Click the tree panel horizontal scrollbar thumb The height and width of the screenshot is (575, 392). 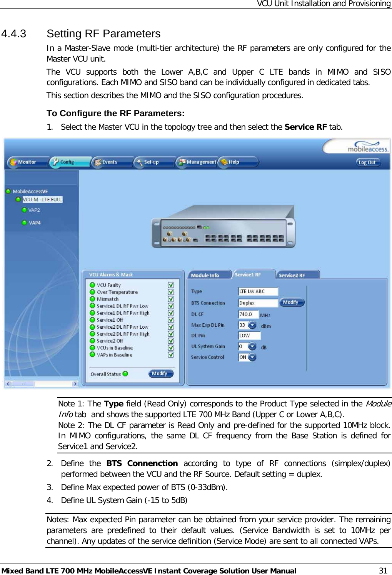[x=23, y=384]
